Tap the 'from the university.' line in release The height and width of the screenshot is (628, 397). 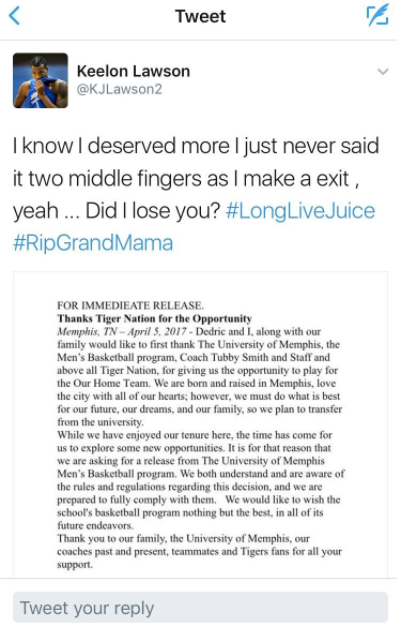click(x=100, y=422)
